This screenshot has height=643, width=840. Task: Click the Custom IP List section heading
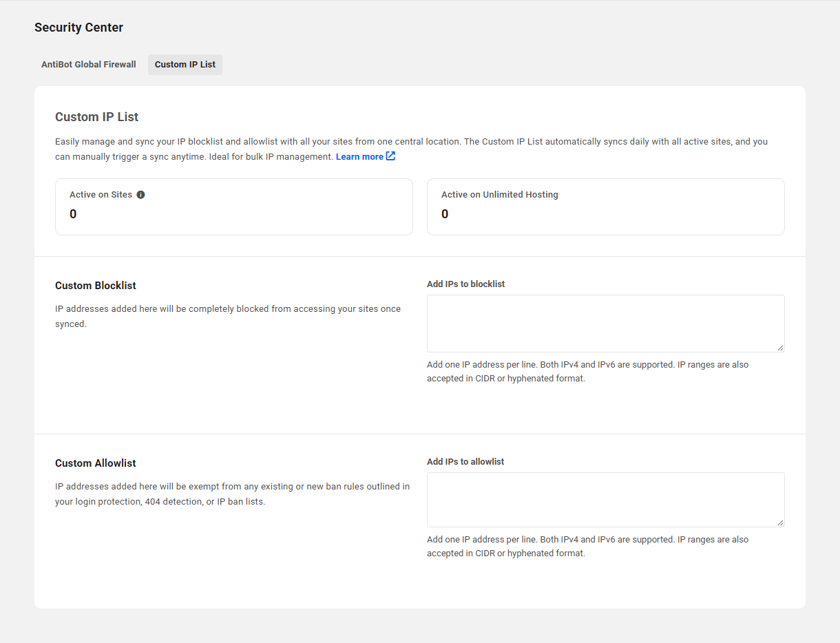click(x=97, y=117)
